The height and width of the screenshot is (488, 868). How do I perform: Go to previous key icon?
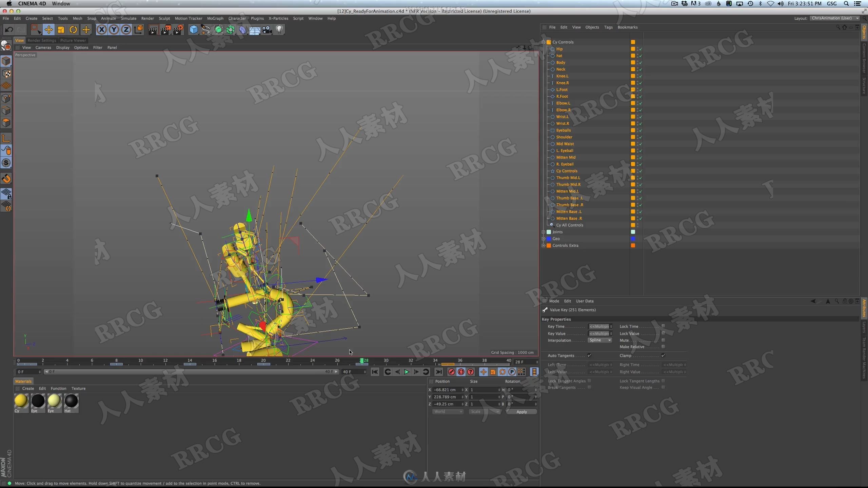(x=388, y=372)
